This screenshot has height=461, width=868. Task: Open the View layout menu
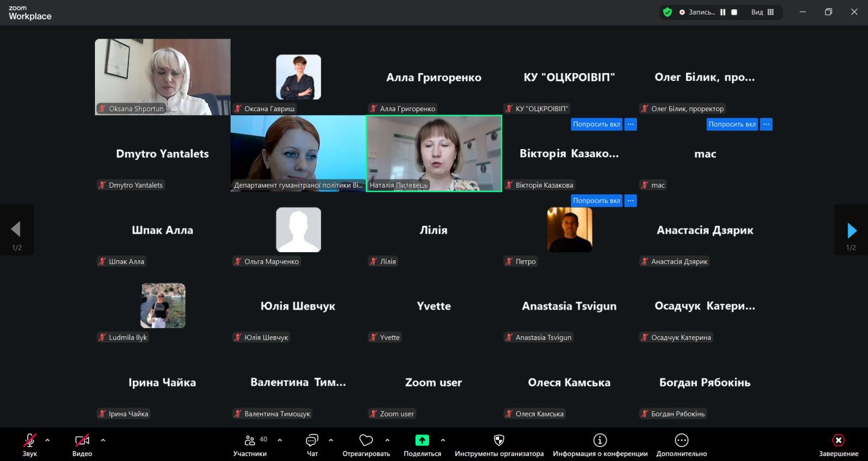coord(763,12)
